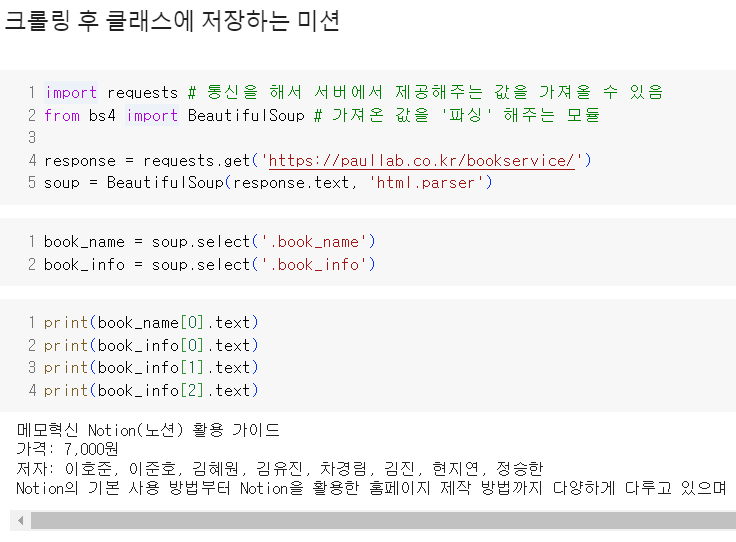Click output line '메모혁신 Notion(노션) 활용 가이드'

tap(148, 430)
